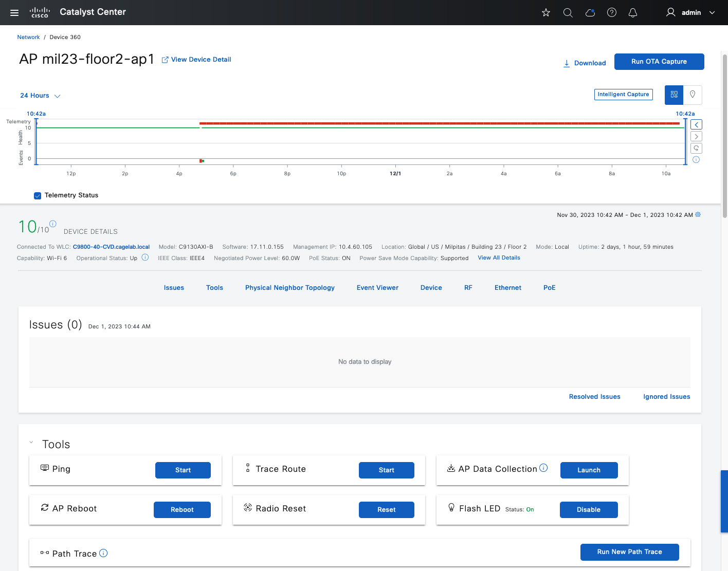
Task: Open the notifications bell
Action: (633, 13)
